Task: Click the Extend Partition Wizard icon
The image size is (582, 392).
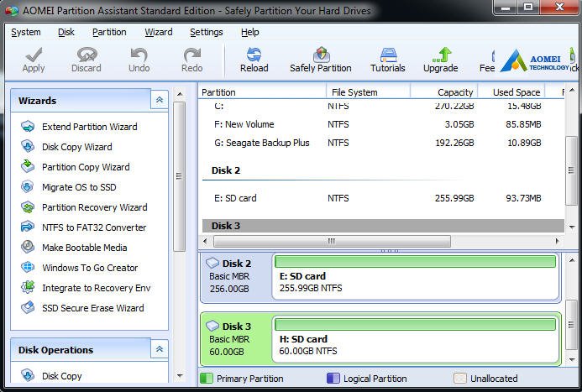Action: pyautogui.click(x=28, y=127)
